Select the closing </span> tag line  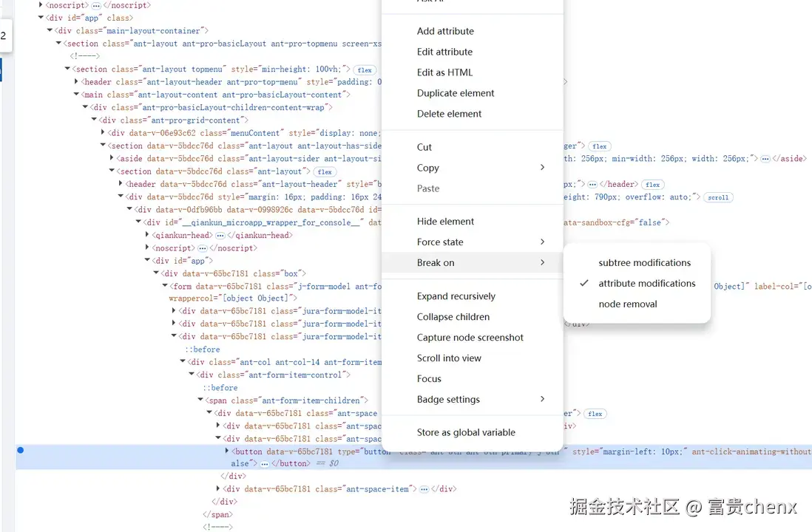point(217,514)
